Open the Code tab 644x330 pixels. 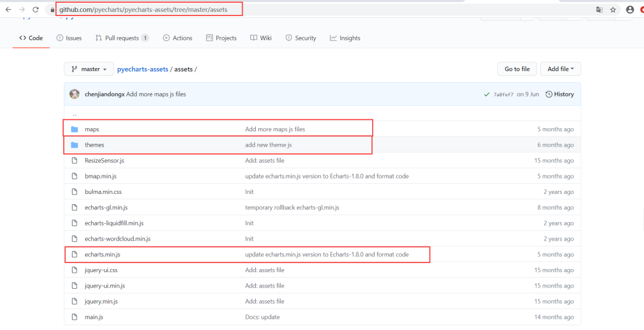coord(31,38)
